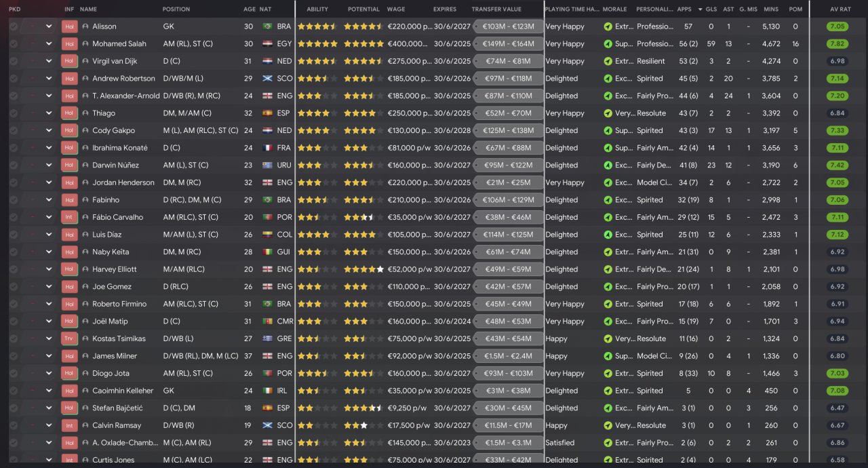
Task: Expand the dropdown arrow for Andrew Robertson
Action: 49,79
